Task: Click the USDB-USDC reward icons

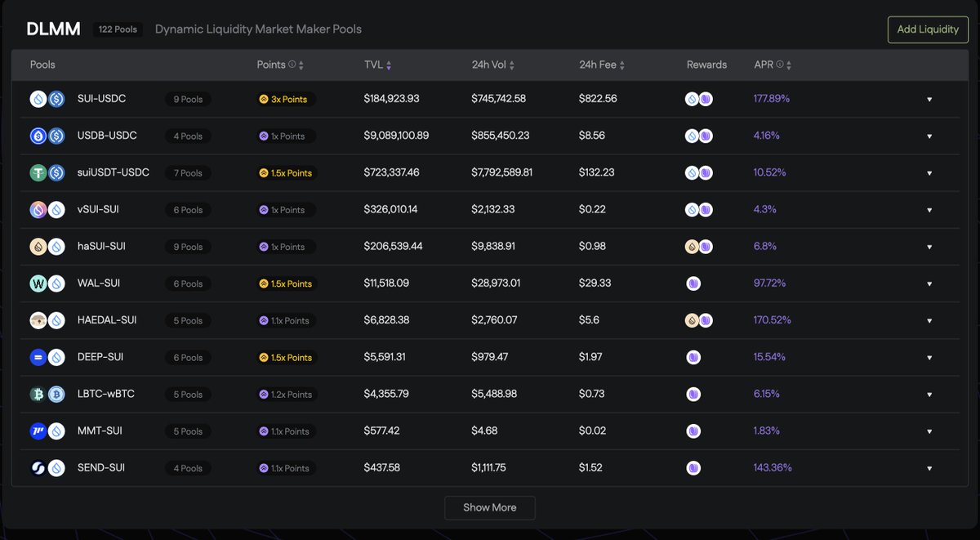Action: tap(698, 136)
